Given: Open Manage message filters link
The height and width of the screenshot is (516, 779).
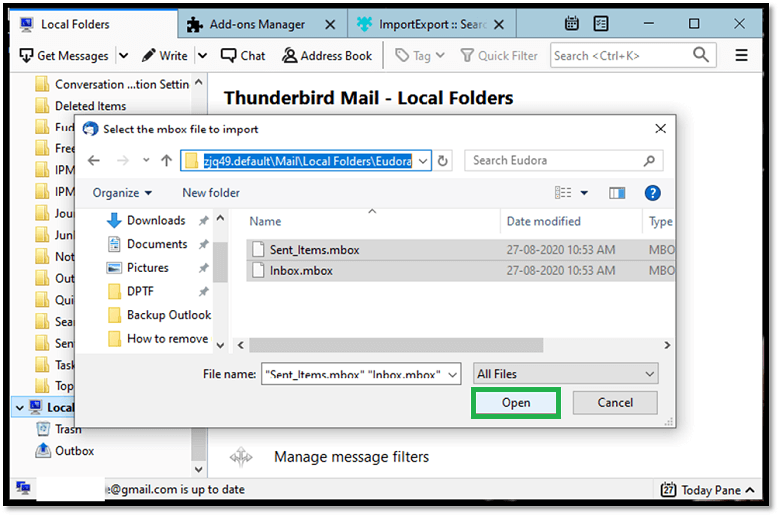Looking at the screenshot, I should tap(351, 457).
